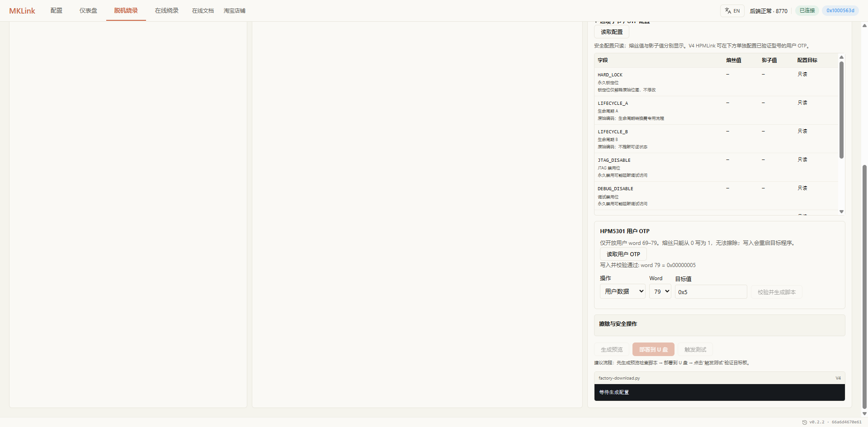This screenshot has width=868, height=427.
Task: Click the 熔丝值 column header
Action: click(x=734, y=60)
